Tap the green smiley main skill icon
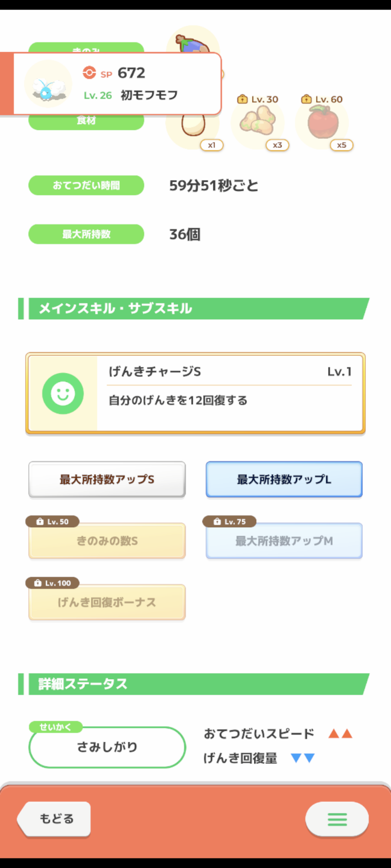 coord(63,393)
